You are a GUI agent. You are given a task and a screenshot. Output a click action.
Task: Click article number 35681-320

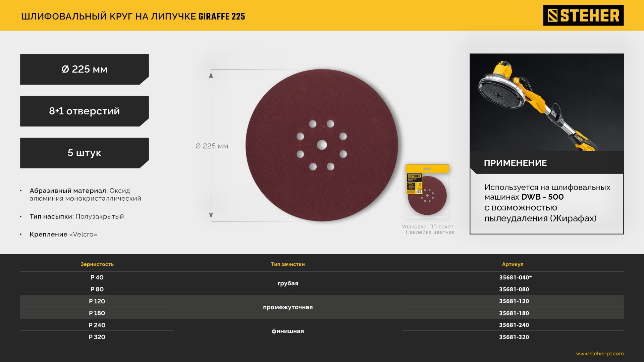[x=514, y=337]
